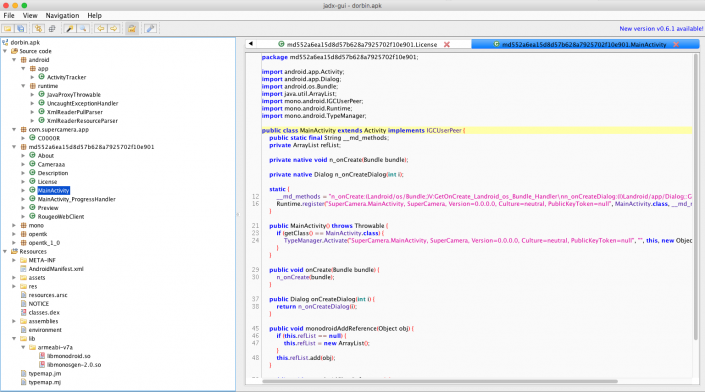Expand the assemblies folder
This screenshot has width=705, height=392.
pyautogui.click(x=14, y=321)
